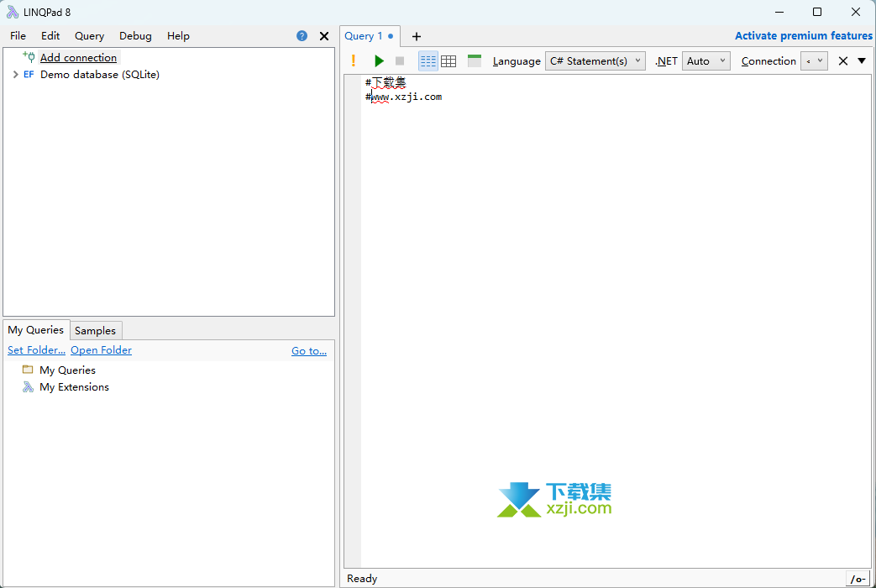This screenshot has height=588, width=876.
Task: Close the query using the toolbar X
Action: [843, 61]
